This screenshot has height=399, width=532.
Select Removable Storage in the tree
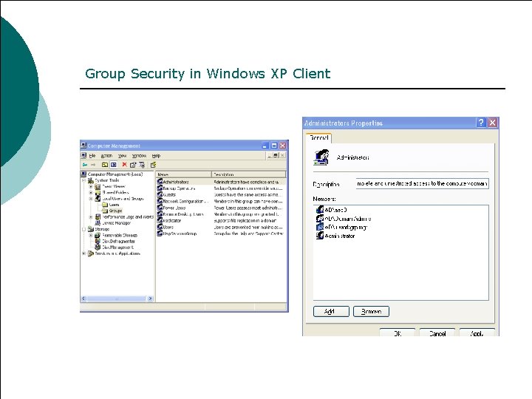tap(120, 235)
